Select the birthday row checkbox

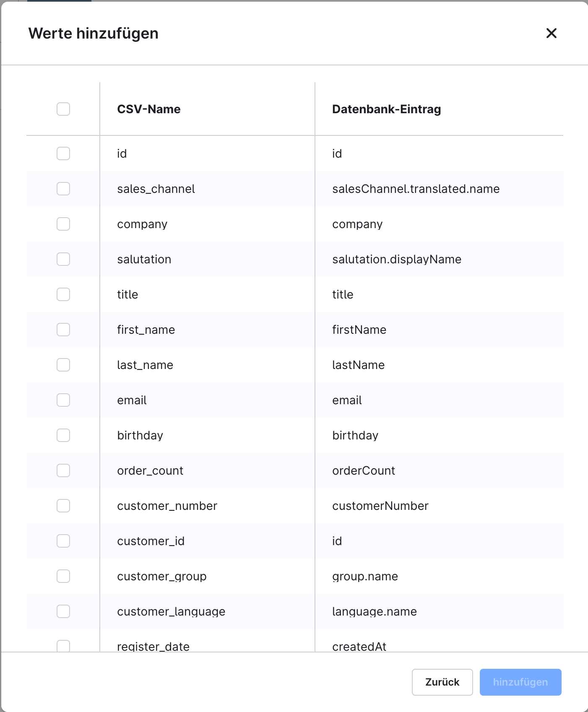coord(63,435)
